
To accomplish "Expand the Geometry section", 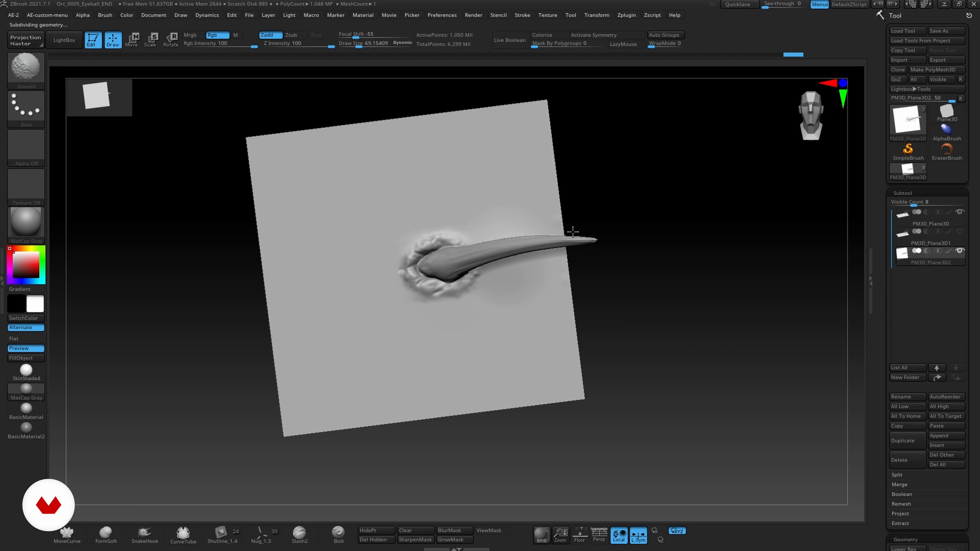I will click(x=905, y=540).
